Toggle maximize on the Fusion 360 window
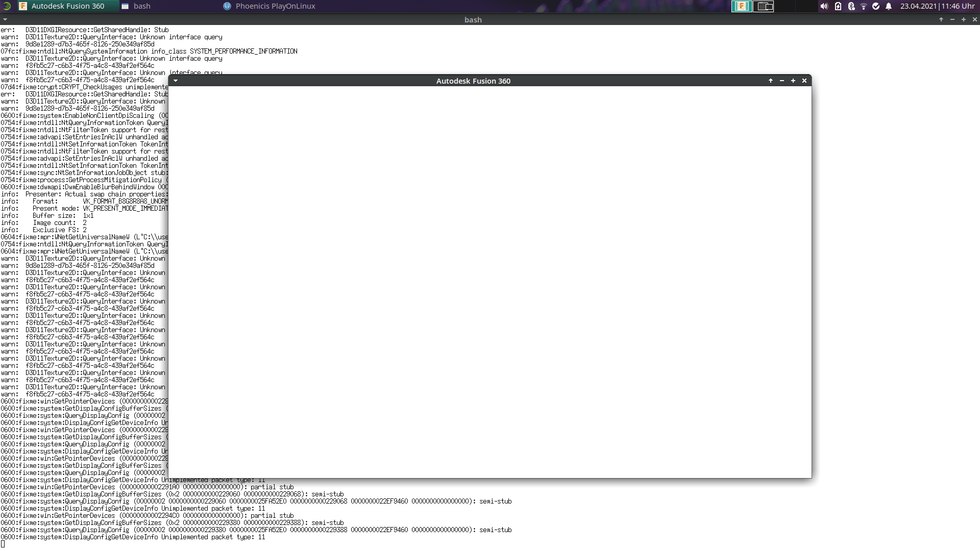 (793, 81)
